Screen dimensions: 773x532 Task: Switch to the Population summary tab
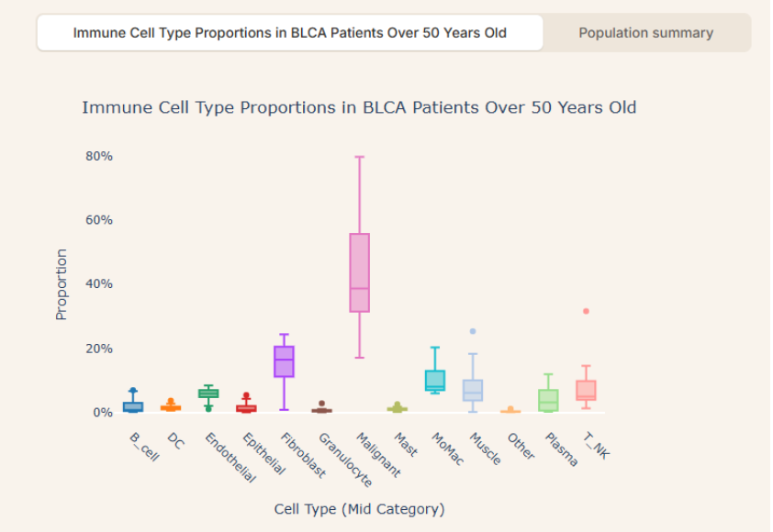pyautogui.click(x=645, y=33)
